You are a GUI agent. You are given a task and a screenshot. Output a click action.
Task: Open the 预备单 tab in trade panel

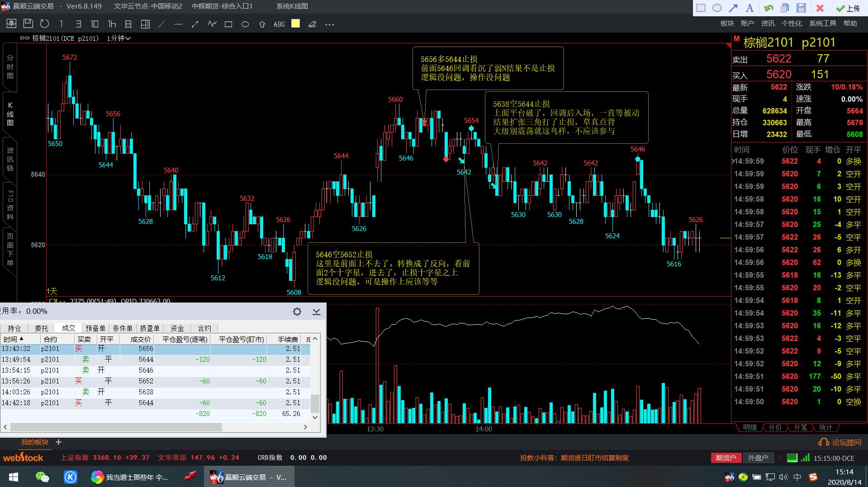pos(95,328)
